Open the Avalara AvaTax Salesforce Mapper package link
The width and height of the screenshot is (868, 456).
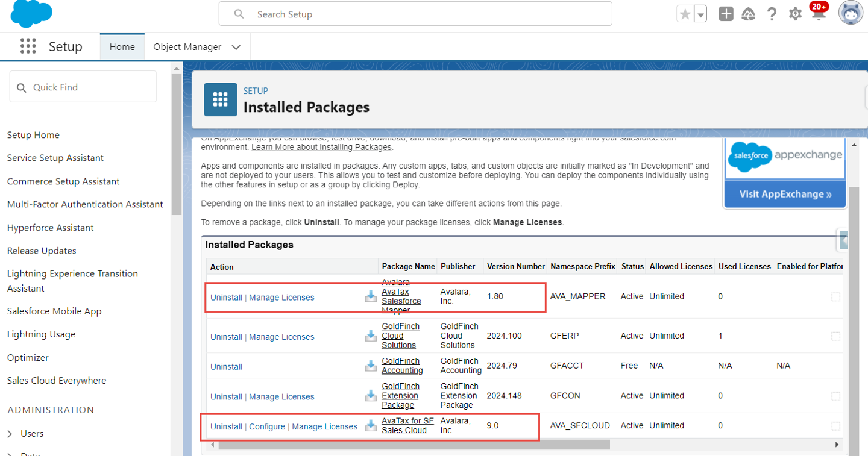coord(401,296)
